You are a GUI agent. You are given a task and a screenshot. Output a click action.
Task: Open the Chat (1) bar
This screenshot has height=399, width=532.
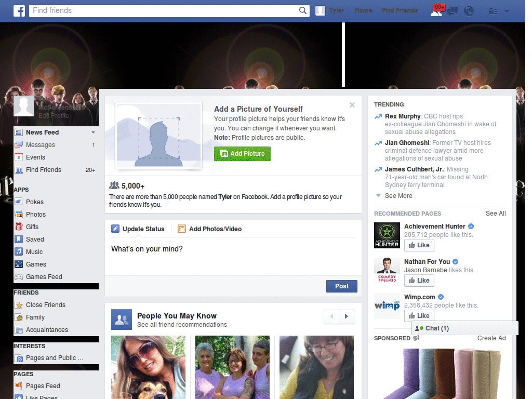tap(432, 328)
